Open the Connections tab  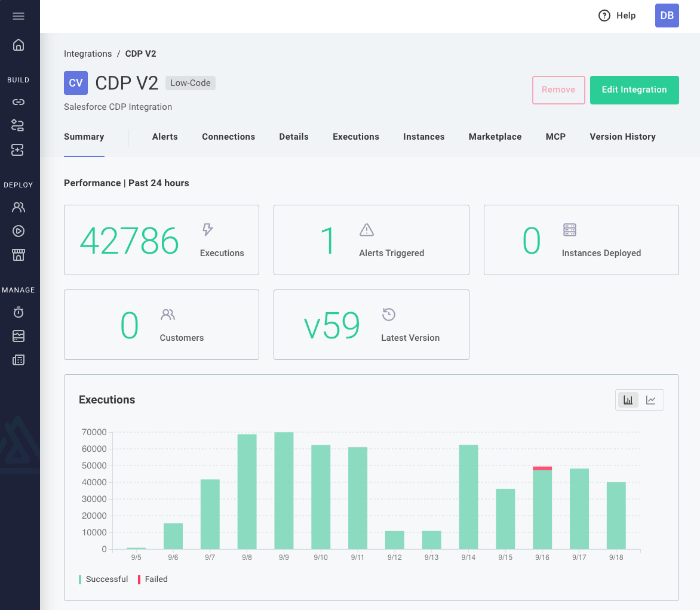point(229,137)
